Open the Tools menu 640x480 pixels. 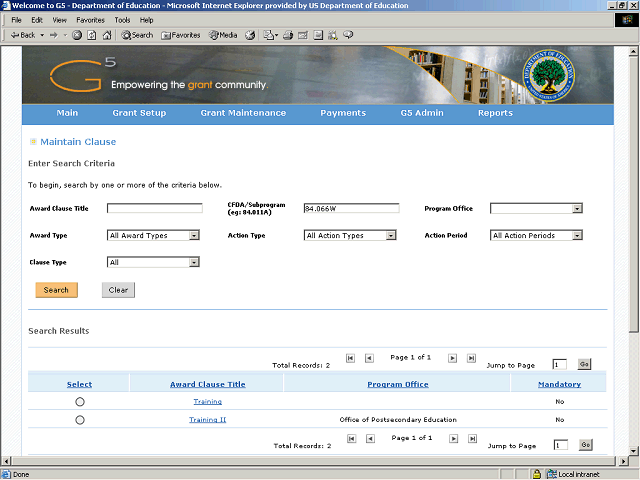[x=122, y=20]
